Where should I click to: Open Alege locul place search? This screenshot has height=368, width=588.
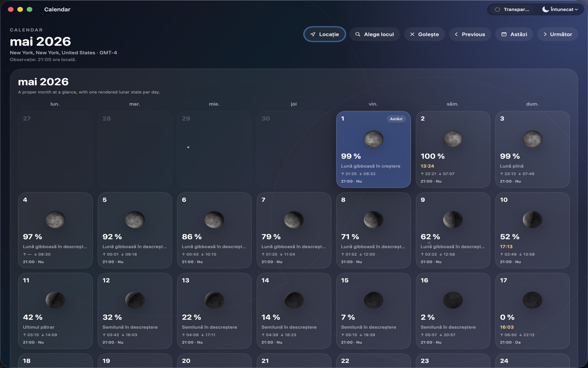[374, 34]
